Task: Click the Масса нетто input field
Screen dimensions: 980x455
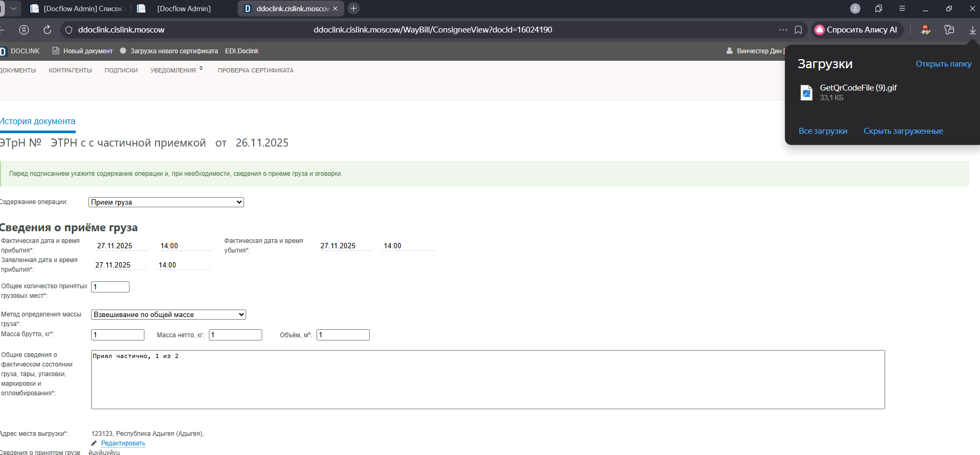Action: click(x=236, y=335)
